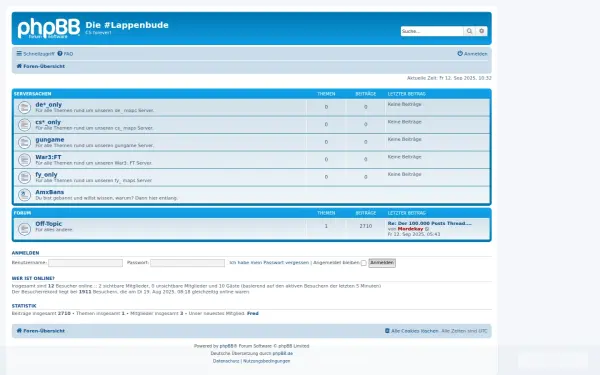Open the Datenschutz page
The height and width of the screenshot is (375, 600).
coord(226,361)
